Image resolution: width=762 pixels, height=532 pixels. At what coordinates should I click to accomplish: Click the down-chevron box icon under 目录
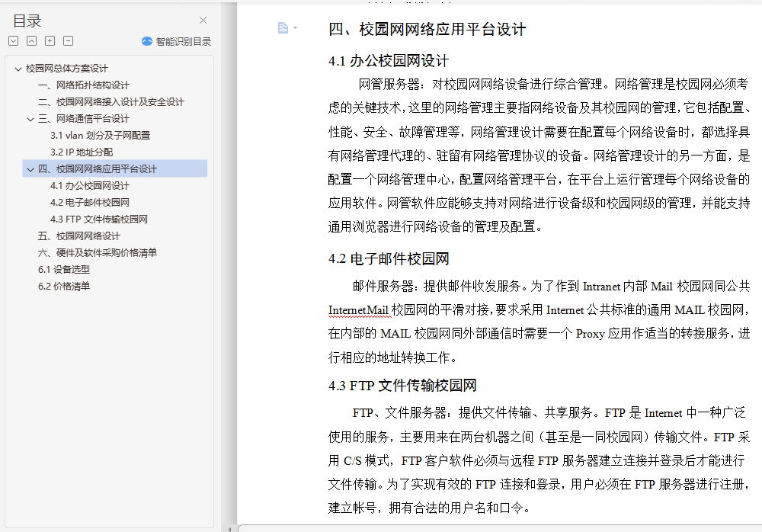point(14,41)
